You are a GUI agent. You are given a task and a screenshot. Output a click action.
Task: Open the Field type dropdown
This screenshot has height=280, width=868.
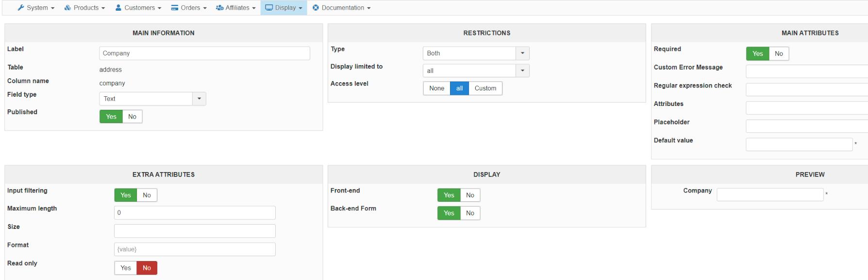tap(152, 99)
